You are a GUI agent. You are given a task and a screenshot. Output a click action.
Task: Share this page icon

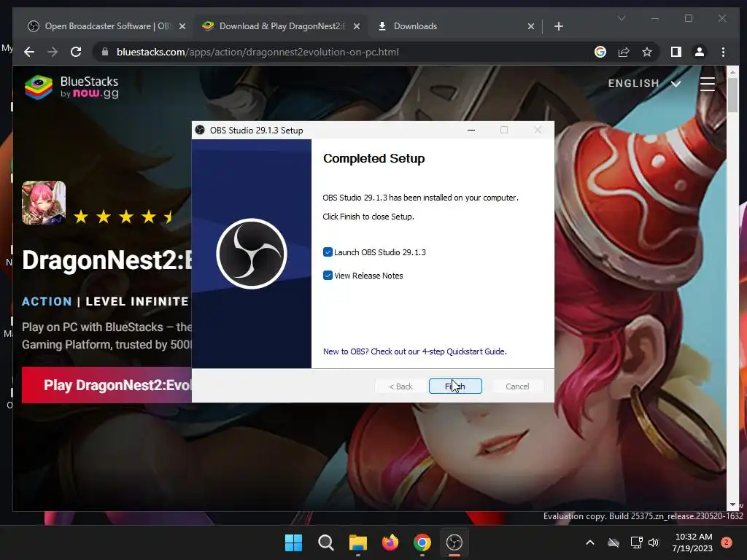coord(624,52)
